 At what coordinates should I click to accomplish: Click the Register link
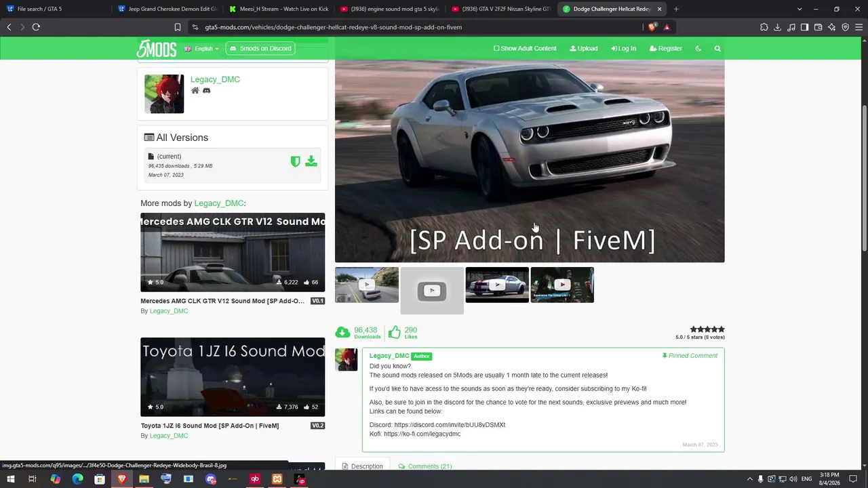coord(666,49)
